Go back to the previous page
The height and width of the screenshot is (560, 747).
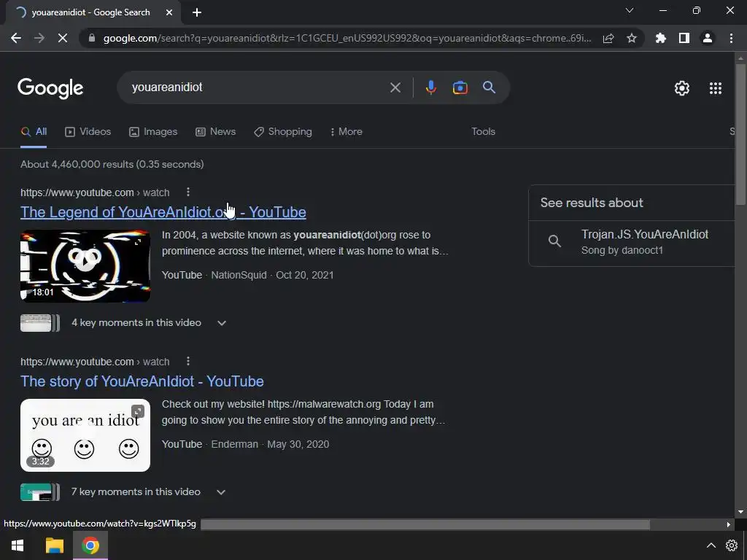point(16,38)
